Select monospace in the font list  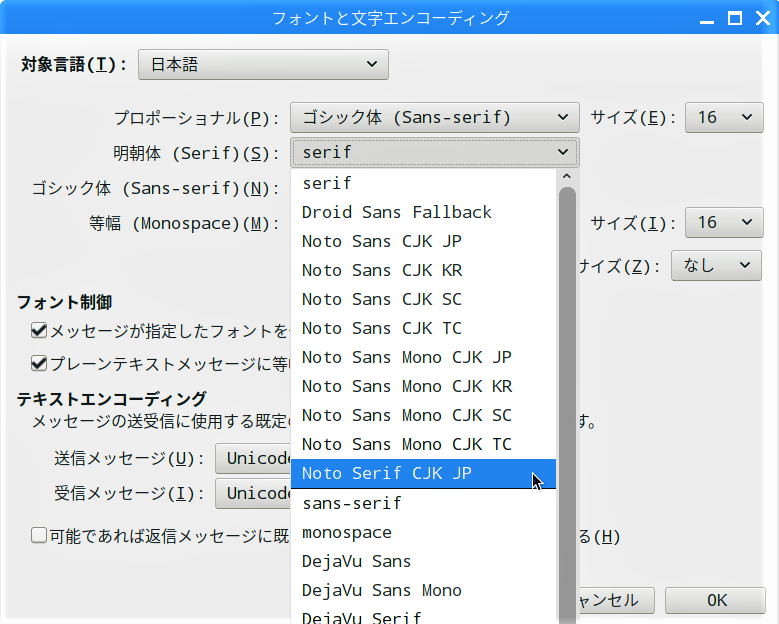pos(423,532)
